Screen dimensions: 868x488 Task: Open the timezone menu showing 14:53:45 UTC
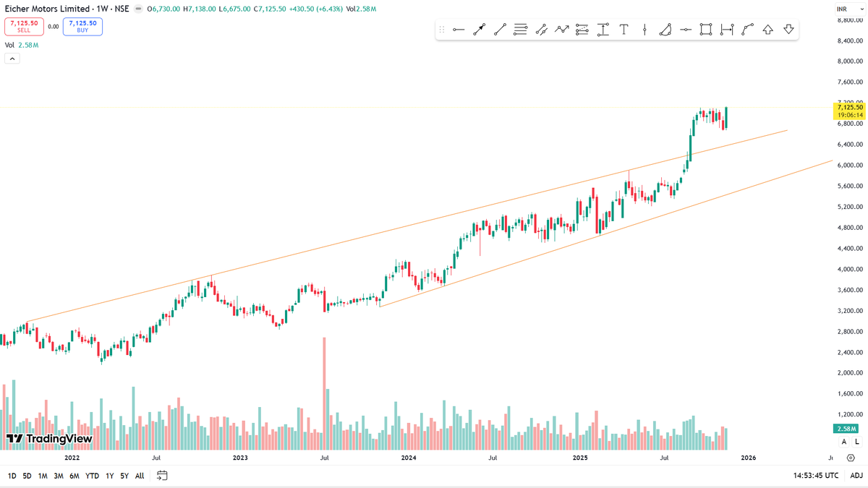(816, 475)
